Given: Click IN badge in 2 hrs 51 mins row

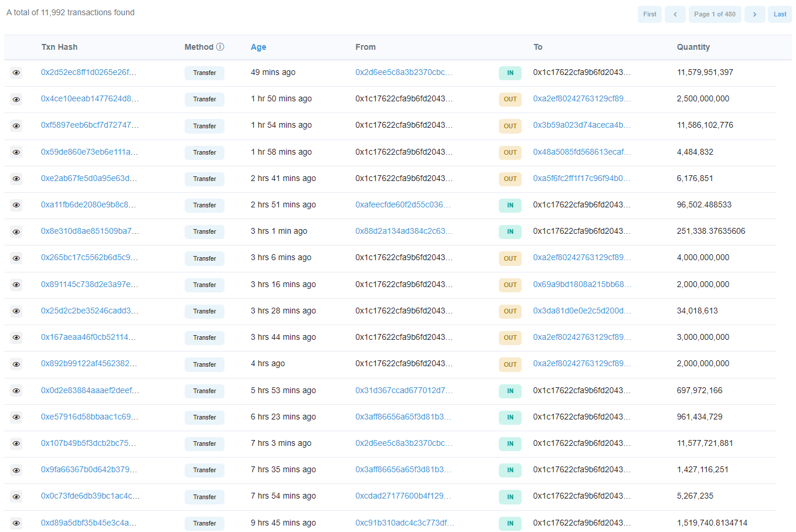Looking at the screenshot, I should 510,205.
